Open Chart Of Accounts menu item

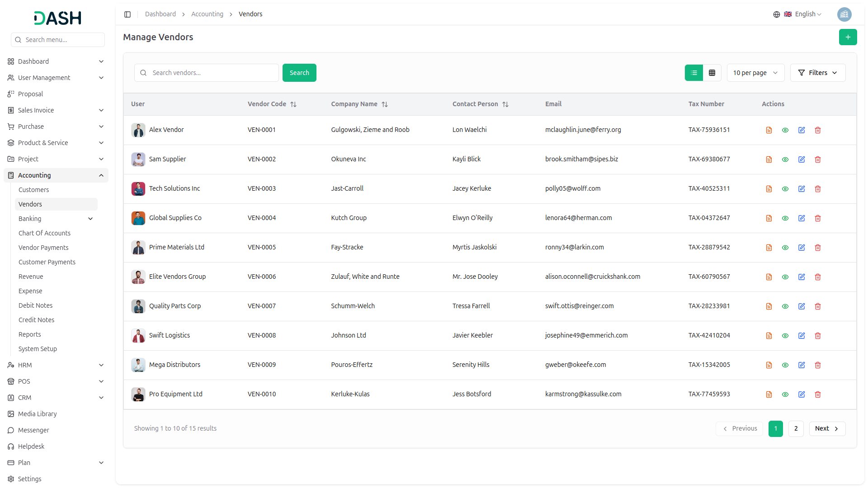[44, 233]
